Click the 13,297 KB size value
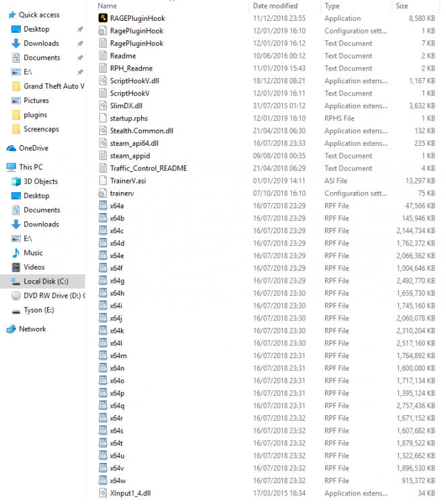 pos(420,181)
